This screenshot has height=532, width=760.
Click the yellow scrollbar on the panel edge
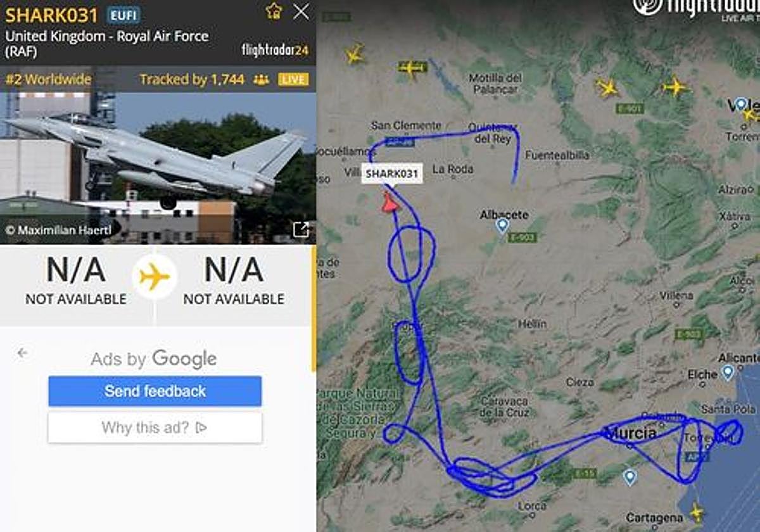313,309
